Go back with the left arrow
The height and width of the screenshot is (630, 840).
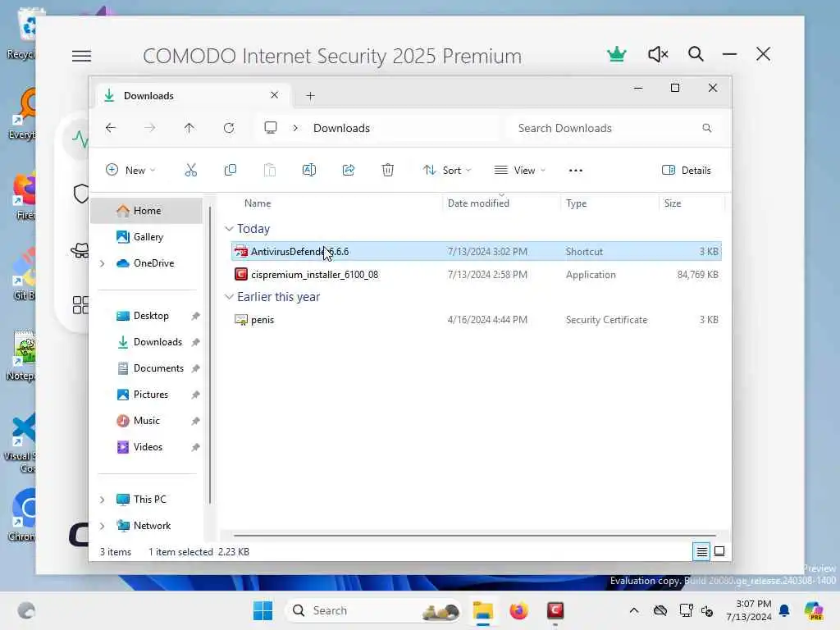click(x=111, y=128)
